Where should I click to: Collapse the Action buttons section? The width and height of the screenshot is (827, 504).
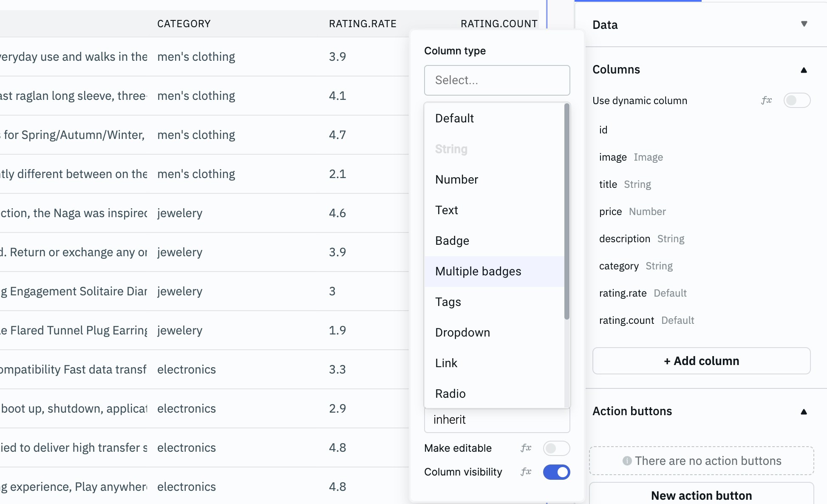pos(803,411)
